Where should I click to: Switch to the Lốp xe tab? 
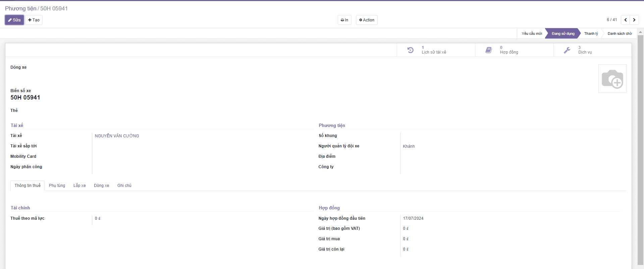(79, 186)
